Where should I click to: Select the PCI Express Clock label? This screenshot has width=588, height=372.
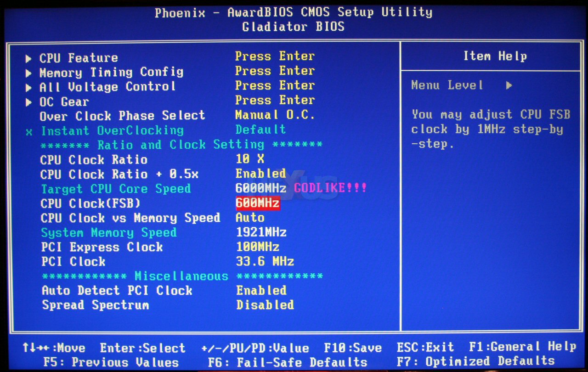pos(102,248)
